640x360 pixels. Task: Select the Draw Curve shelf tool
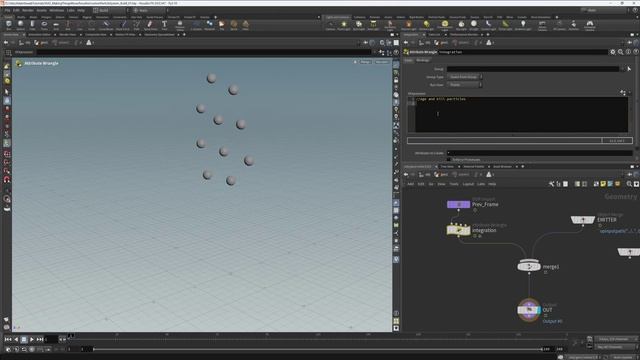(122, 25)
